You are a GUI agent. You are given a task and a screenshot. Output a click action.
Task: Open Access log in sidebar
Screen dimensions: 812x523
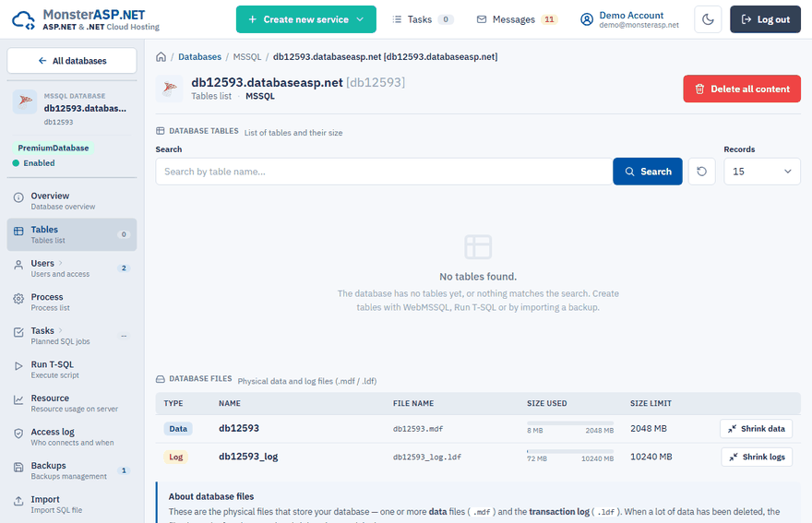[72, 436]
